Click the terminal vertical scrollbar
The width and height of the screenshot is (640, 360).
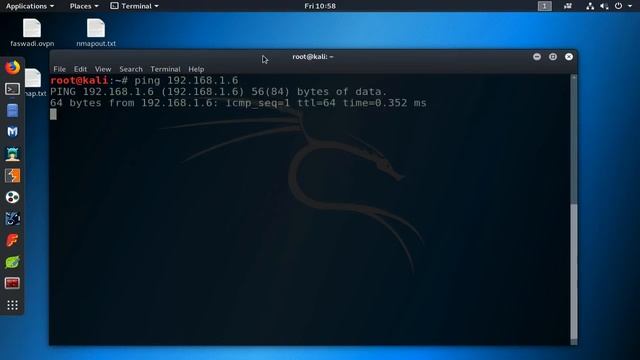tap(574, 209)
